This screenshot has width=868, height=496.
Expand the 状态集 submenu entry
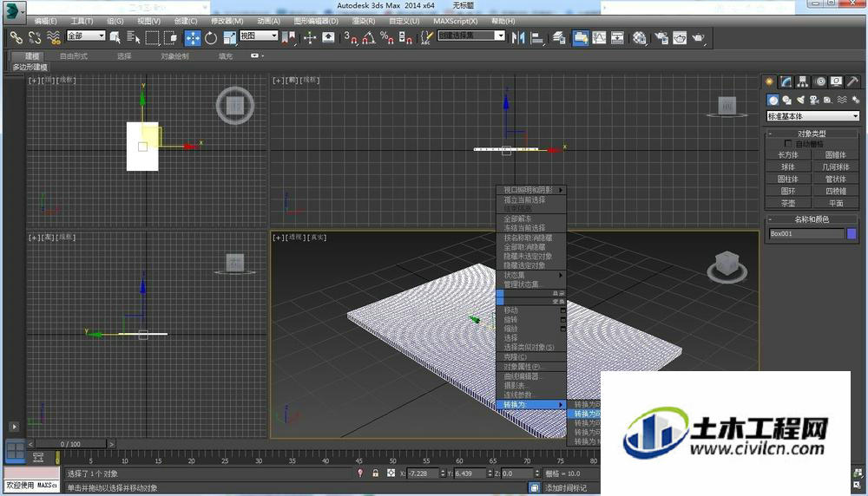(531, 275)
